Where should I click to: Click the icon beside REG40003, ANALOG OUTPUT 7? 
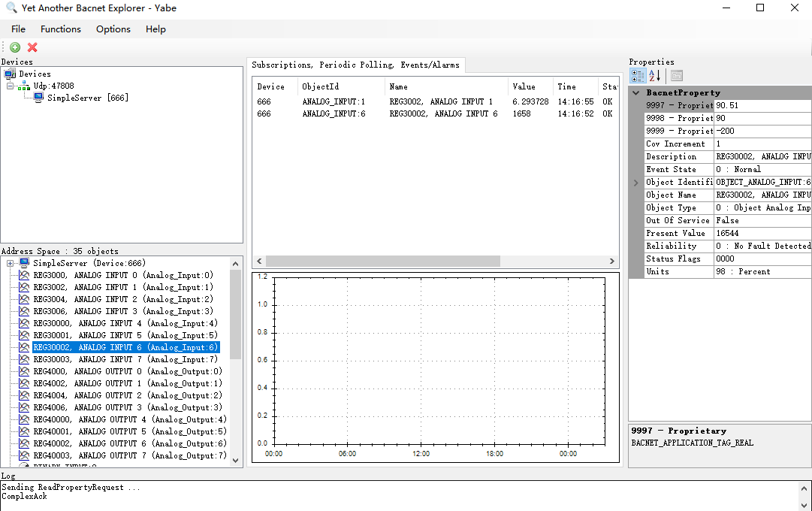(x=24, y=455)
